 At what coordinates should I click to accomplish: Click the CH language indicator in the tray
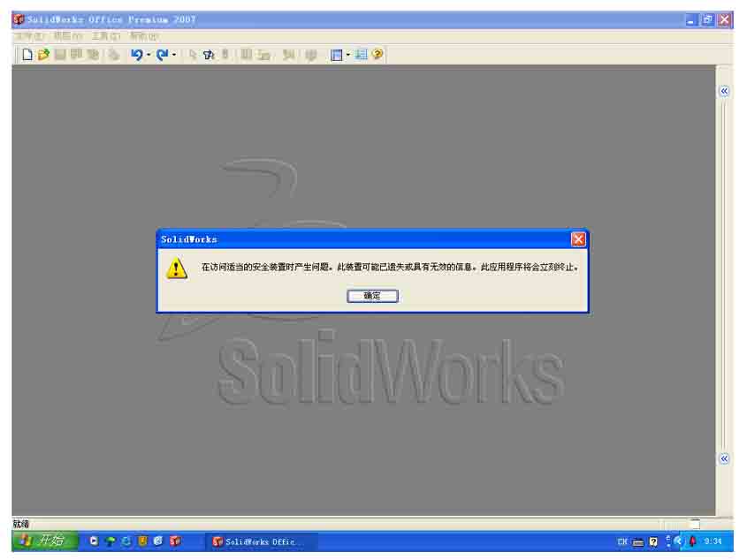tap(622, 541)
